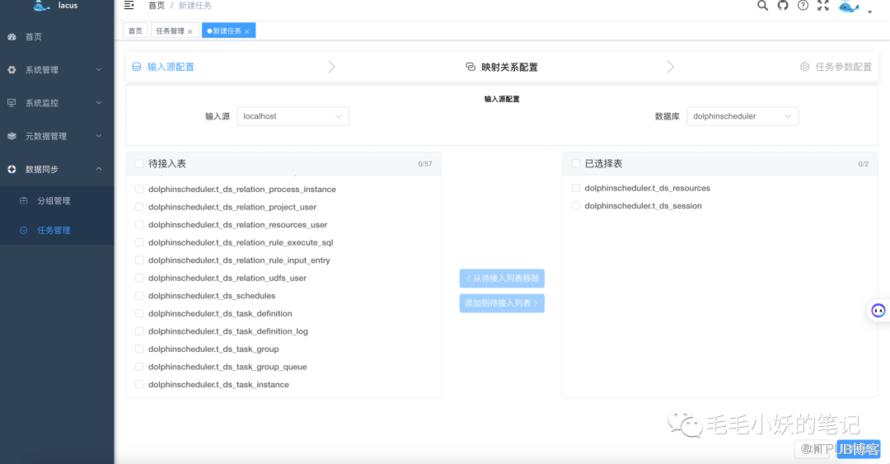The width and height of the screenshot is (890, 464).
Task: Switch to the 任务管理 tab
Action: point(169,31)
